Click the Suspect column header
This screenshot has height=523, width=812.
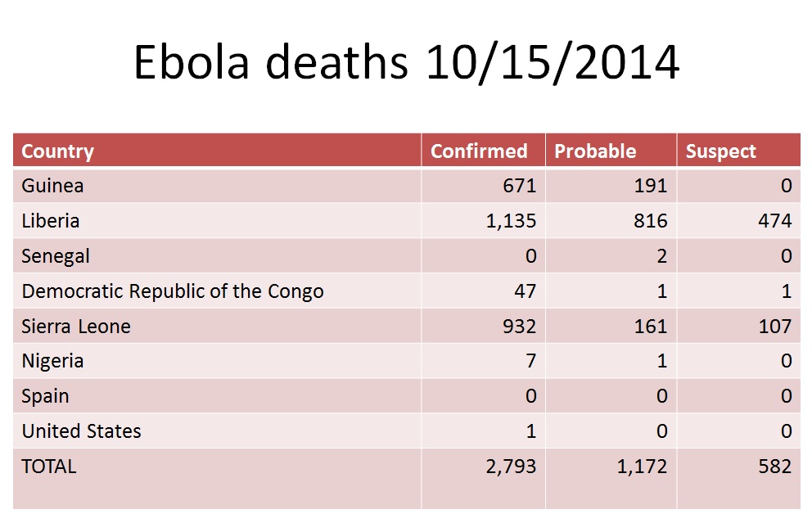(x=720, y=151)
